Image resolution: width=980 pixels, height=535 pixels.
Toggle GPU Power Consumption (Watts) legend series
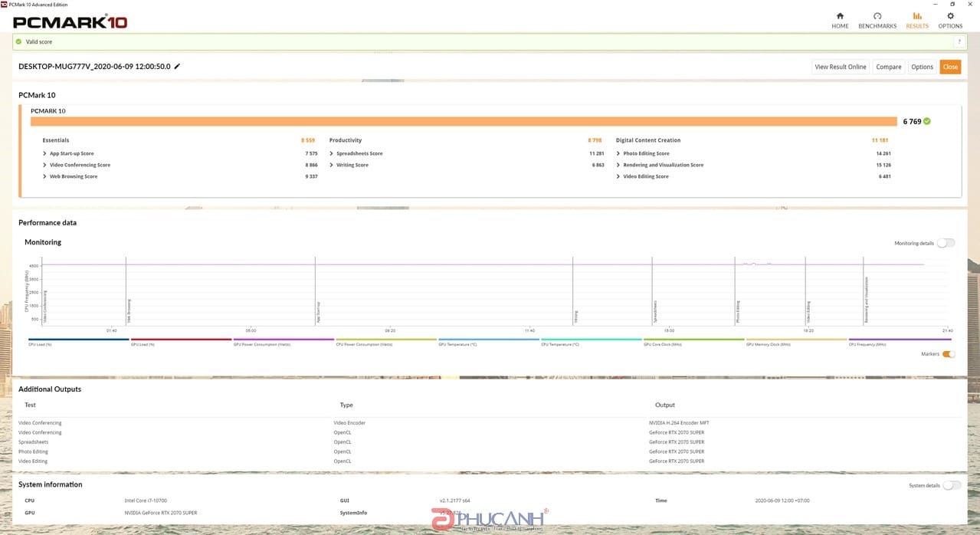pyautogui.click(x=284, y=342)
